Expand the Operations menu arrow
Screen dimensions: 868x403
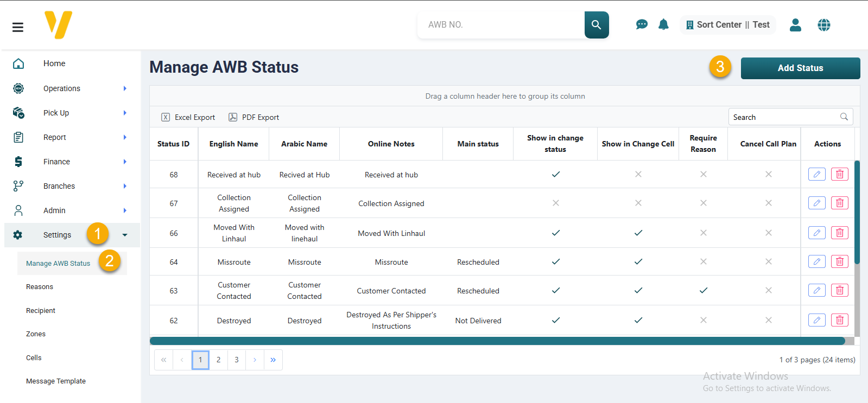pos(125,88)
